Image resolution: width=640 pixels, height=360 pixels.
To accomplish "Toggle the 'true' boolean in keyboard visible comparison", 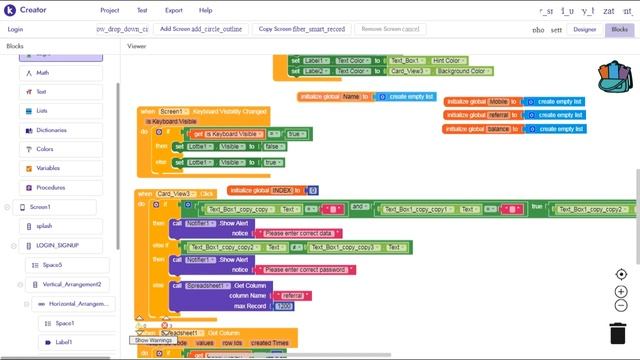I will point(297,134).
